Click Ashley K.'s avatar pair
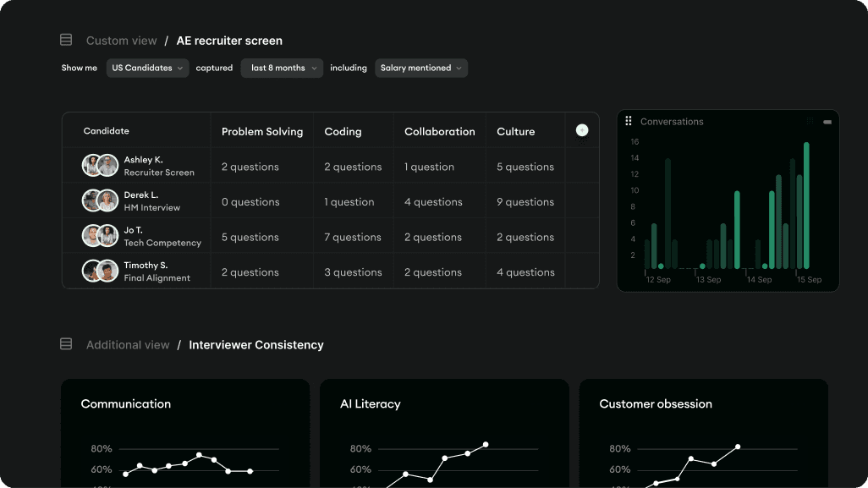Viewport: 868px width, 488px height. 100,166
